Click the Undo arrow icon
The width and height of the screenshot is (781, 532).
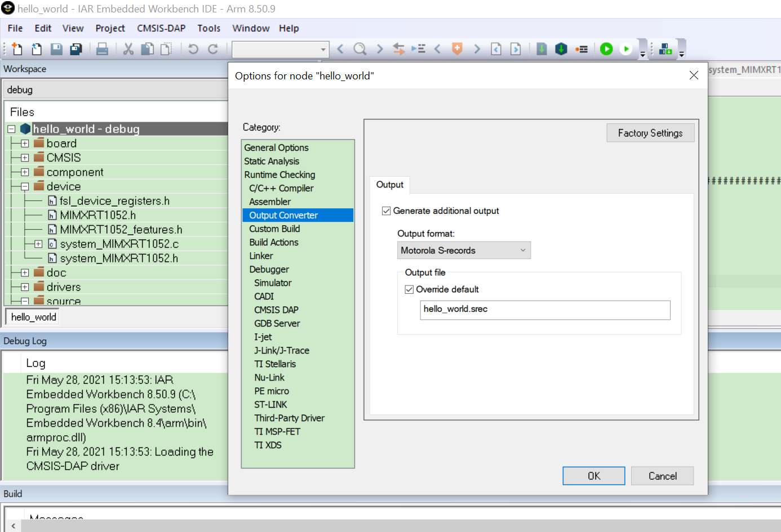coord(193,49)
